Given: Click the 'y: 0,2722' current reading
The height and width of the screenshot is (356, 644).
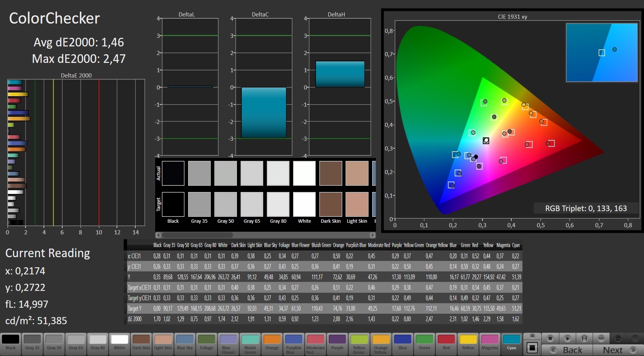Looking at the screenshot, I should tap(25, 287).
